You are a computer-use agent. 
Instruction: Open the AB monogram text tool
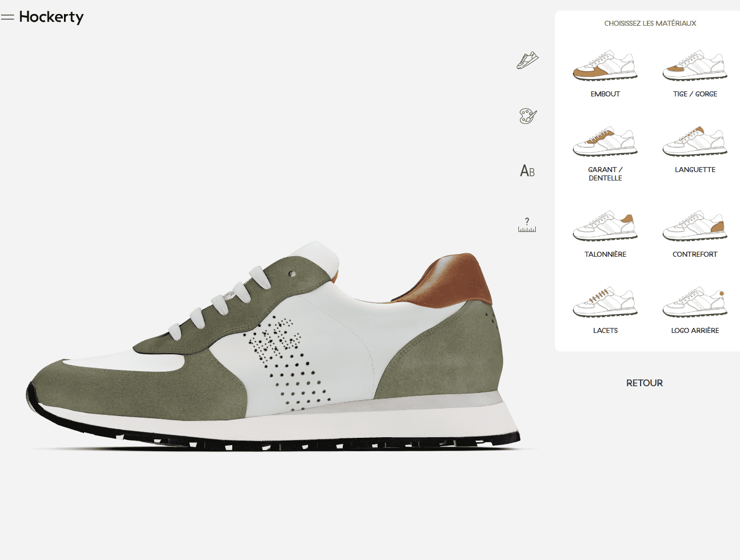click(x=527, y=171)
